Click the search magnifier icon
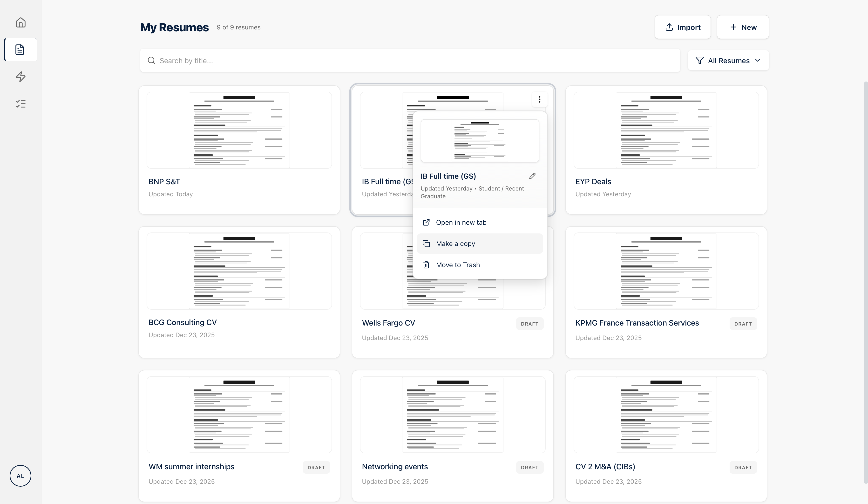Viewport: 868px width, 504px height. 151,61
